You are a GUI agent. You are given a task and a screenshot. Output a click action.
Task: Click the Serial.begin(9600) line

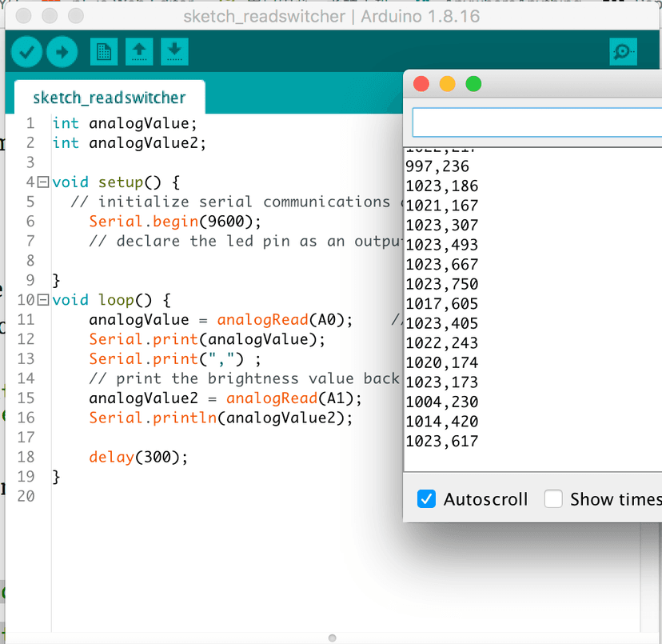coord(175,222)
